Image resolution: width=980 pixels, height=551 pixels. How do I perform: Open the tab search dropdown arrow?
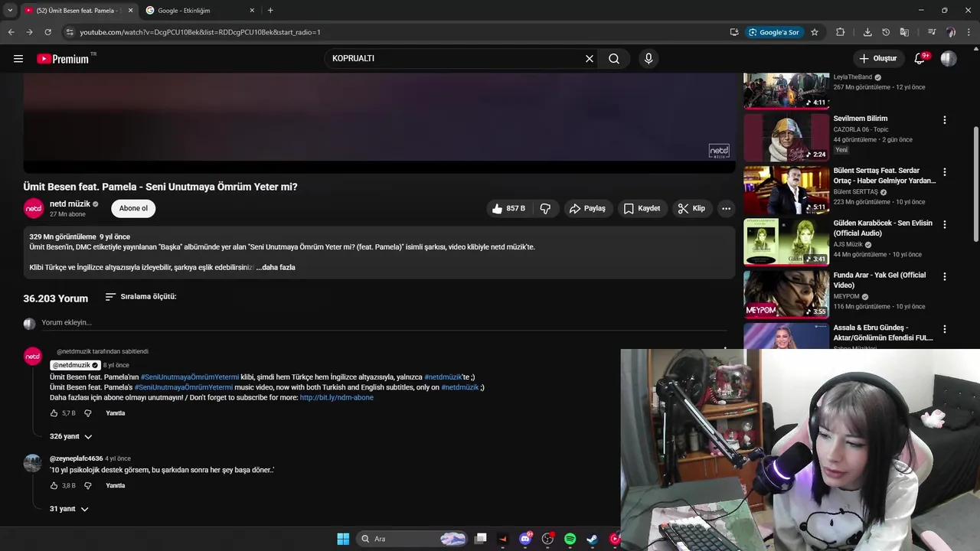(x=10, y=11)
